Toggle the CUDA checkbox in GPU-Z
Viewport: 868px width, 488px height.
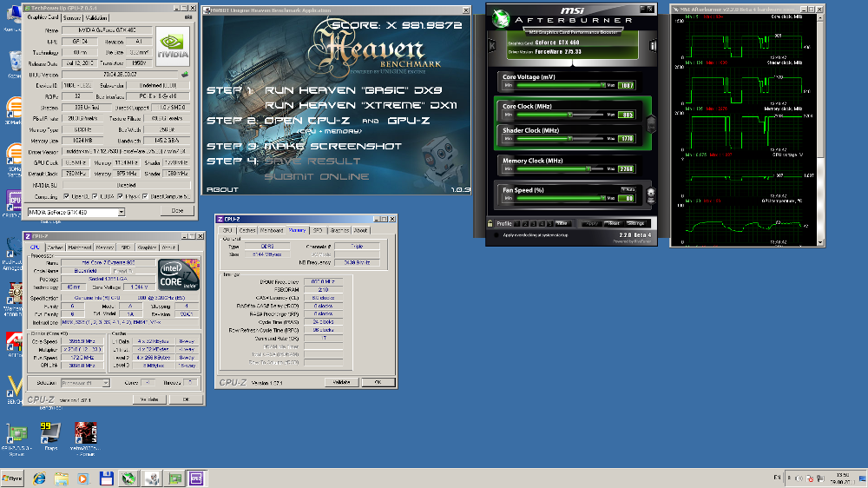[95, 196]
